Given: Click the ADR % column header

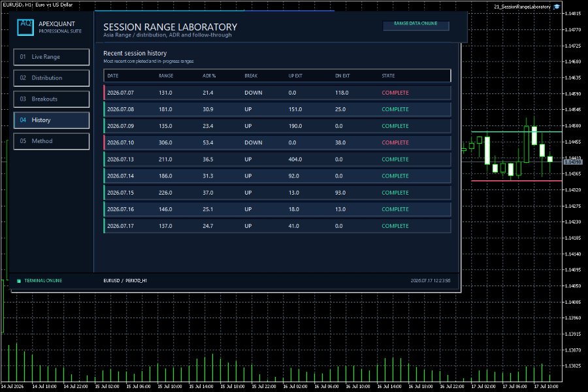Looking at the screenshot, I should point(209,76).
